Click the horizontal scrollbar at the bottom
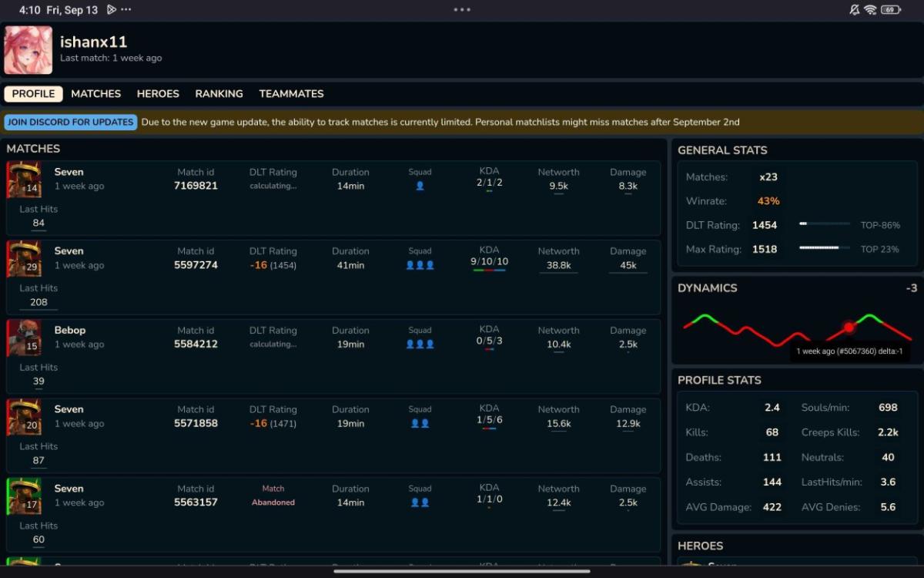 [x=462, y=573]
